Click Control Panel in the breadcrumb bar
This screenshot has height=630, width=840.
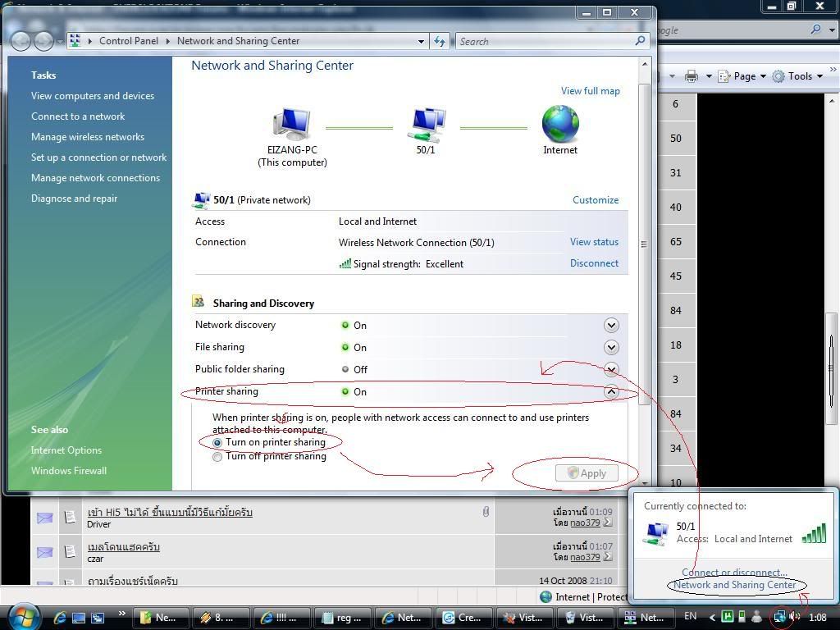point(129,40)
